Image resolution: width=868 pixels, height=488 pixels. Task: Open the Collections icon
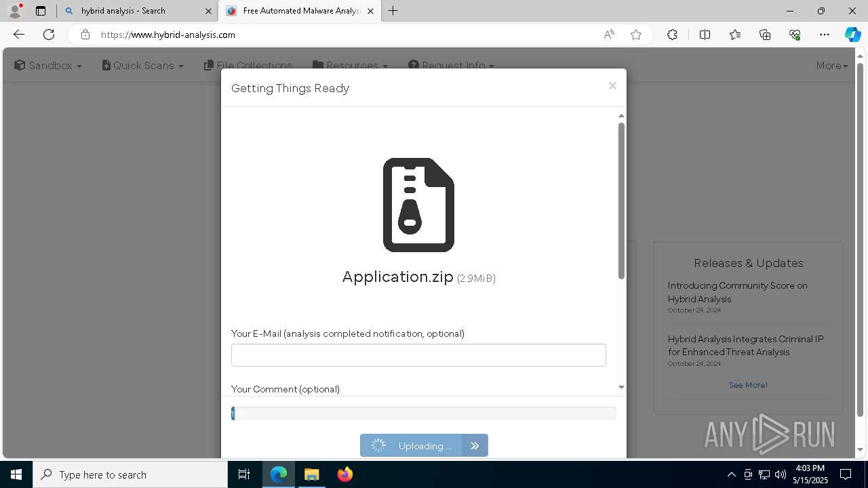[765, 35]
